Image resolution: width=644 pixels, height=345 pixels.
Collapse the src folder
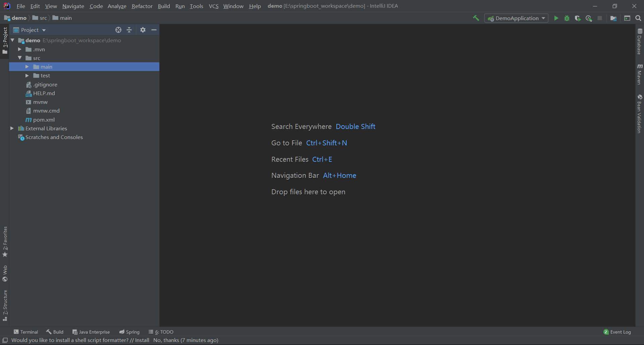tap(20, 58)
